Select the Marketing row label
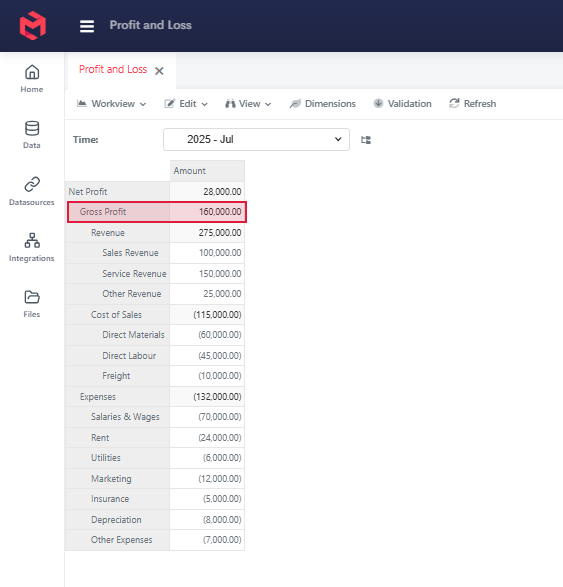Image resolution: width=563 pixels, height=587 pixels. point(118,479)
